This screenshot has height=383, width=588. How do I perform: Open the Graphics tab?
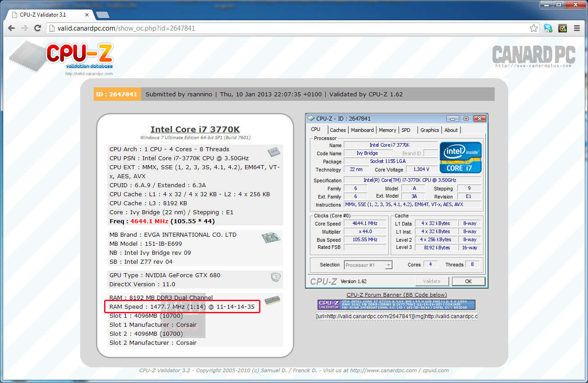coord(429,130)
